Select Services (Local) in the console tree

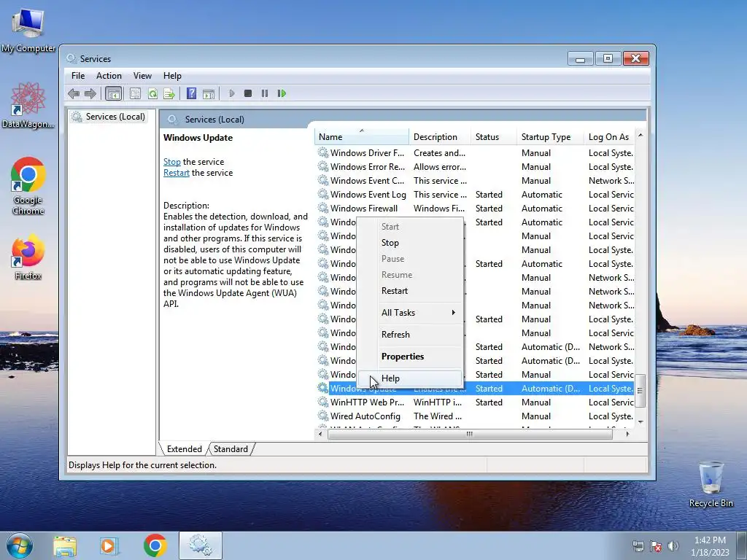[x=115, y=117]
